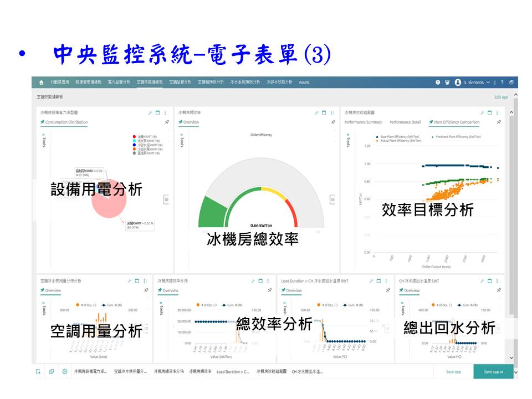The width and height of the screenshot is (532, 399).
Task: Open the Assets nav tab
Action: 304,83
